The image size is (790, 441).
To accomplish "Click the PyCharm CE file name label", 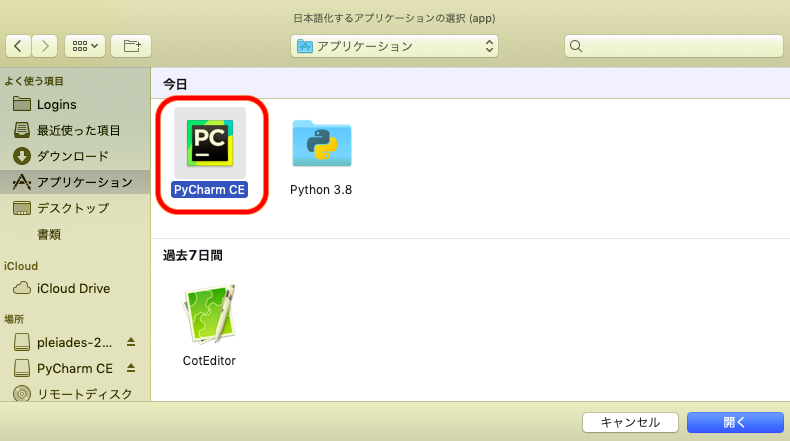I will tap(210, 190).
